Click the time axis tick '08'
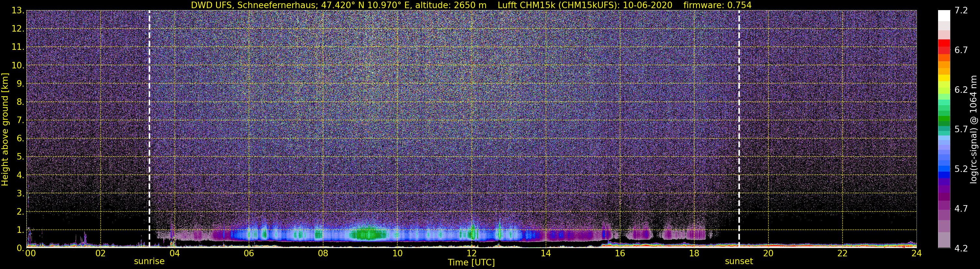Viewport: 980px width, 269px height. 323,254
